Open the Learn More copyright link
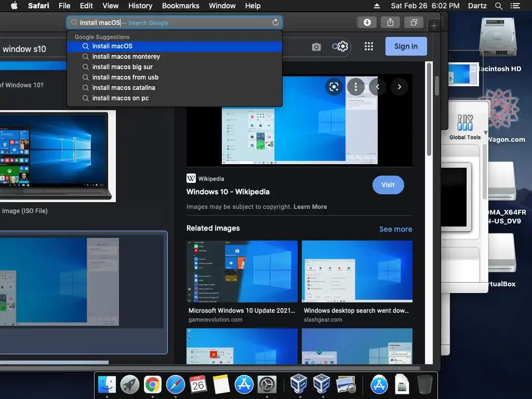The height and width of the screenshot is (399, 532). pos(310,207)
